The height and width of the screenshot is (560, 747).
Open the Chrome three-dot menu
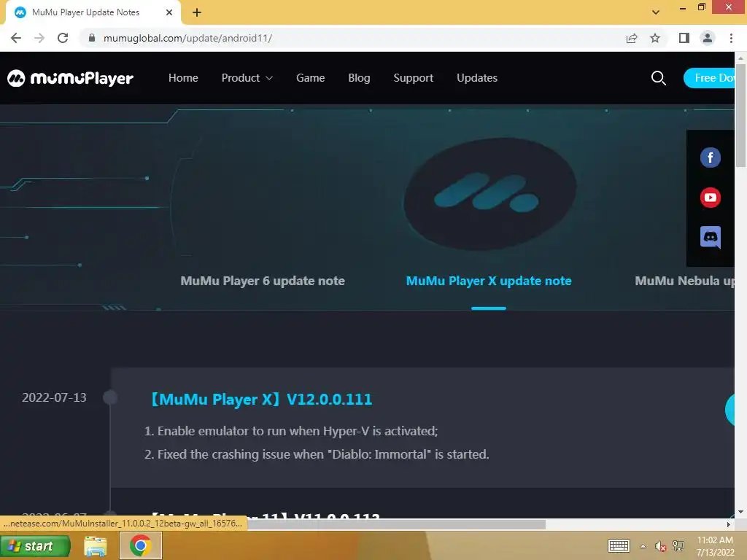point(731,38)
